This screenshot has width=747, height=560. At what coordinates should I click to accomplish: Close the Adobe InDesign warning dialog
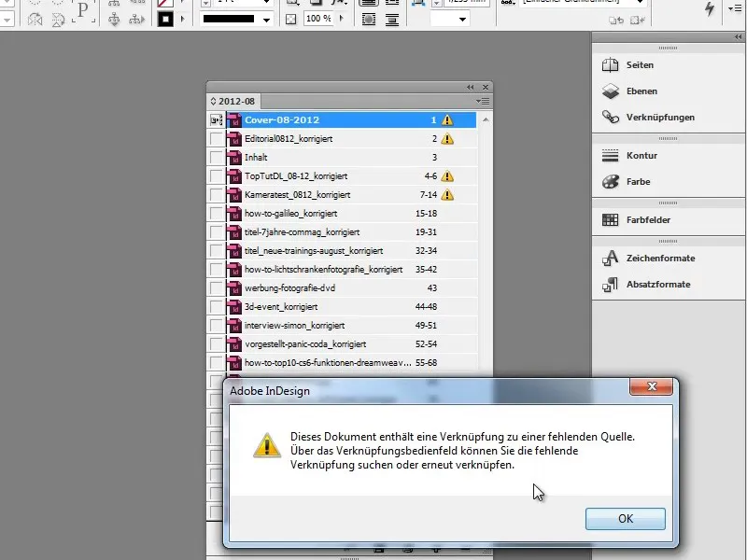click(651, 386)
